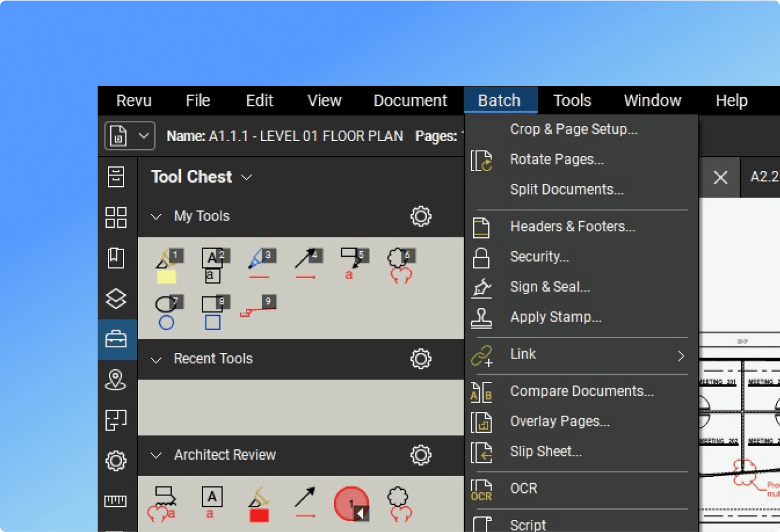Expand the Link submenu
Image resolution: width=780 pixels, height=532 pixels.
(681, 355)
